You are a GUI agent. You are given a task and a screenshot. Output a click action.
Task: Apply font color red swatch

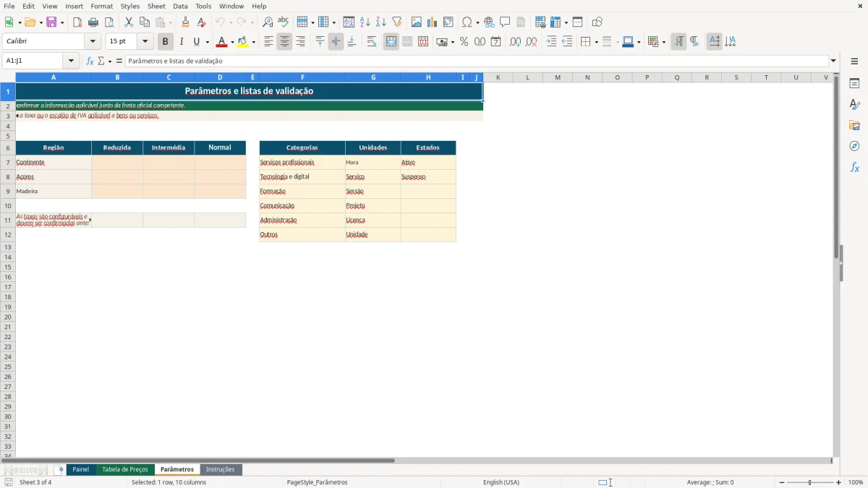point(221,42)
